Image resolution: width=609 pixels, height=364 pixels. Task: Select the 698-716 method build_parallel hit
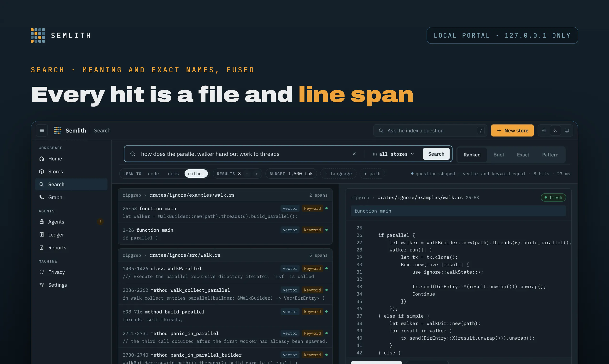[x=225, y=315]
